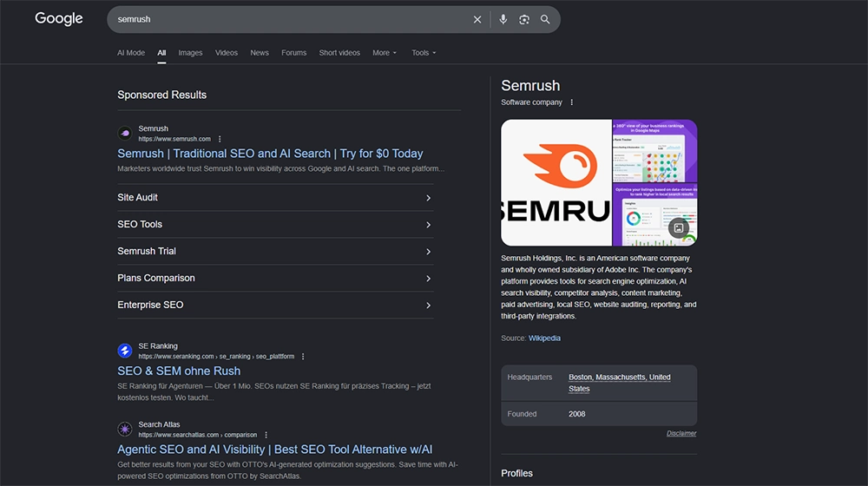
Task: Expand the Site Audit sitelink
Action: point(275,198)
